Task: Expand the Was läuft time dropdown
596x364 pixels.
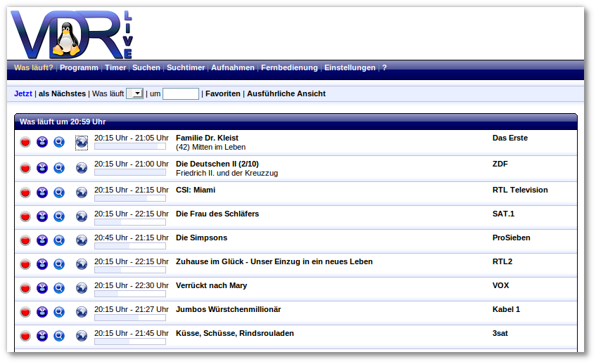Action: [x=134, y=93]
